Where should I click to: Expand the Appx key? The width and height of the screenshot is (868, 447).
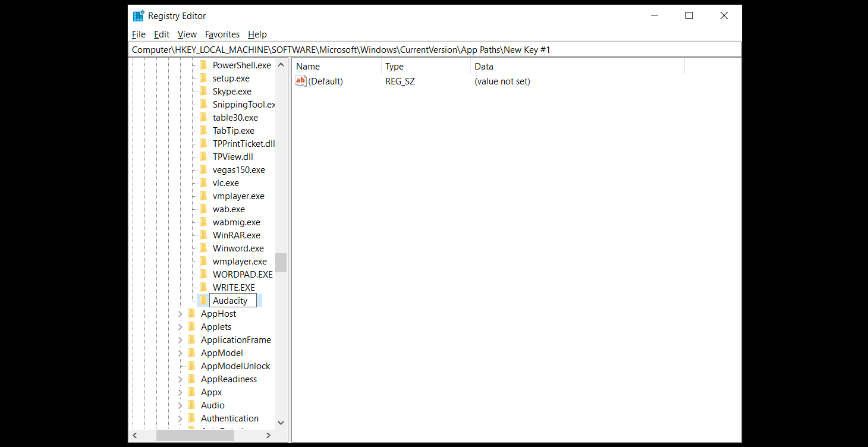180,392
